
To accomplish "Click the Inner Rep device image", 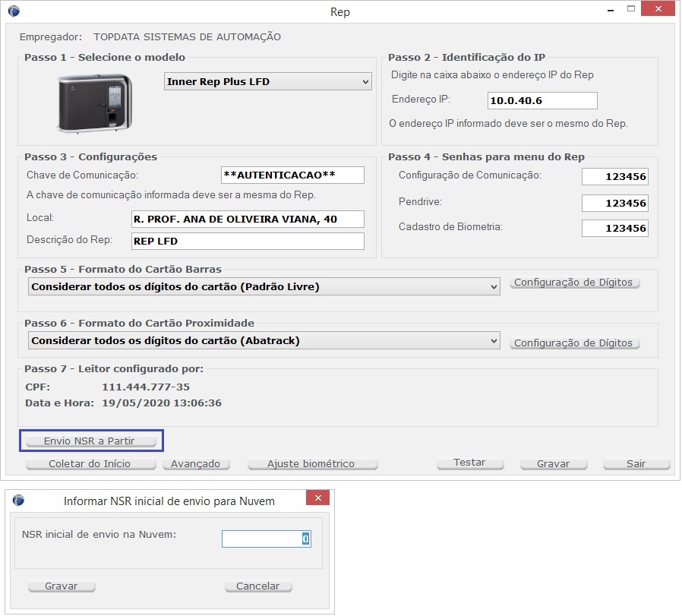I will point(95,103).
